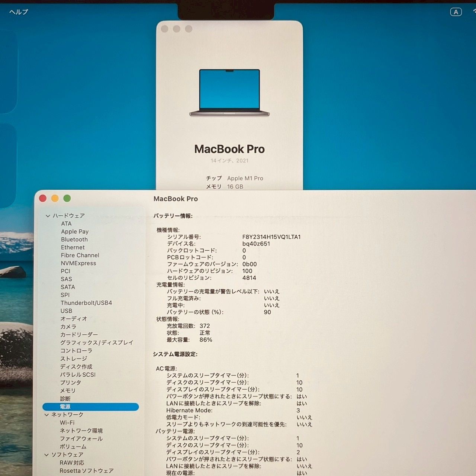Select 診断 in the sidebar

[65, 399]
